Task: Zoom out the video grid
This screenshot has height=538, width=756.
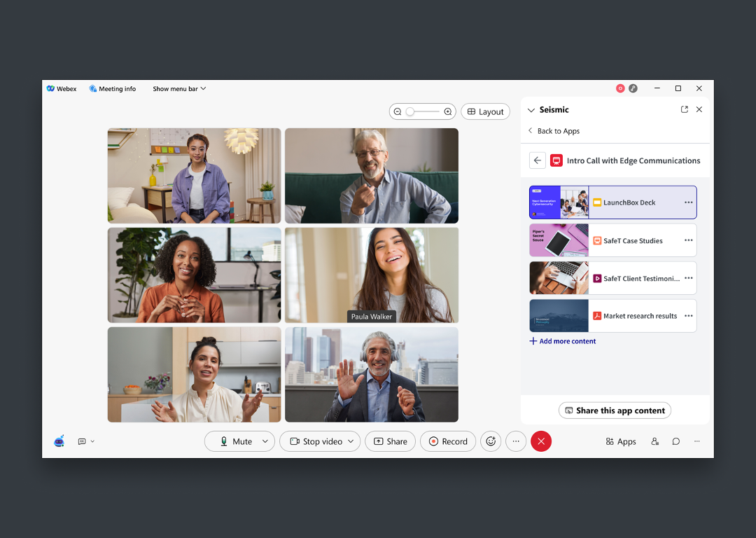Action: click(x=398, y=111)
